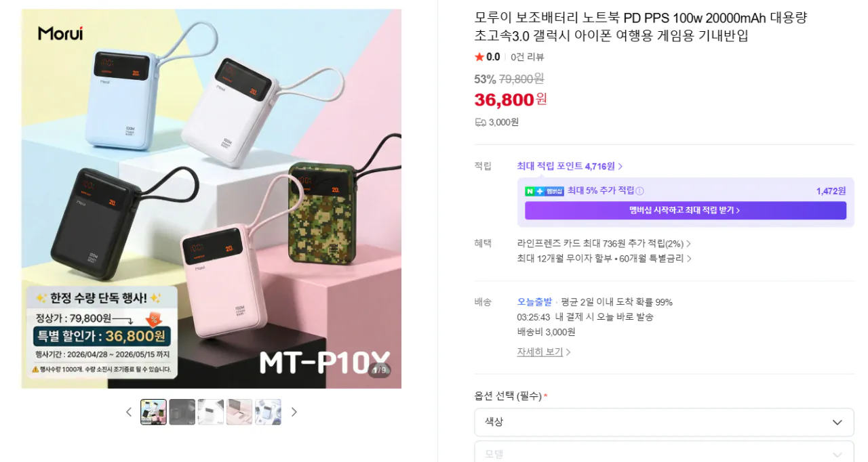Click the warning icon on the promo banner

pyautogui.click(x=35, y=369)
